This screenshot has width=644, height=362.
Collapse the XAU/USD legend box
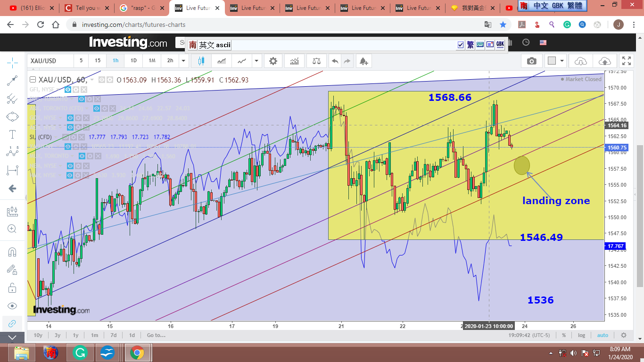[33, 80]
